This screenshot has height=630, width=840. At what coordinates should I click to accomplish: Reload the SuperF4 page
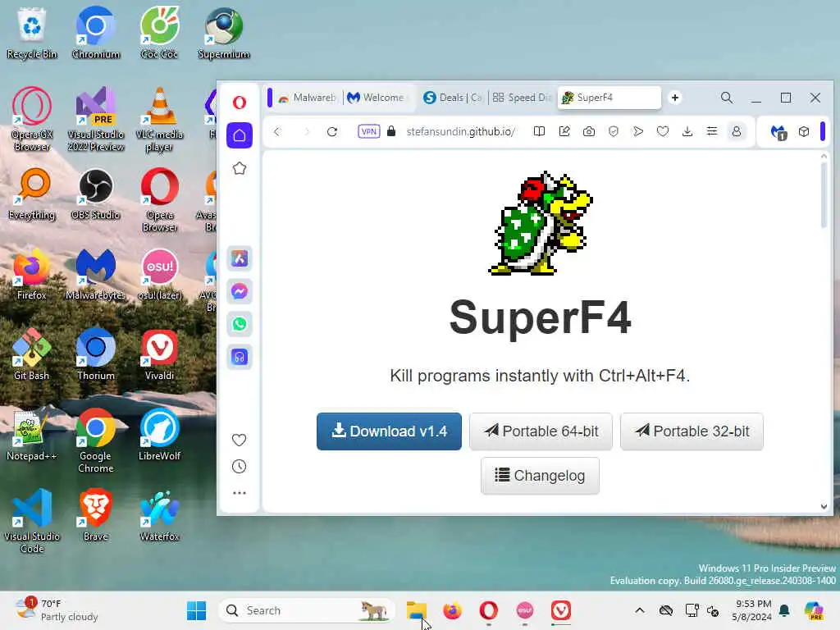pos(332,132)
